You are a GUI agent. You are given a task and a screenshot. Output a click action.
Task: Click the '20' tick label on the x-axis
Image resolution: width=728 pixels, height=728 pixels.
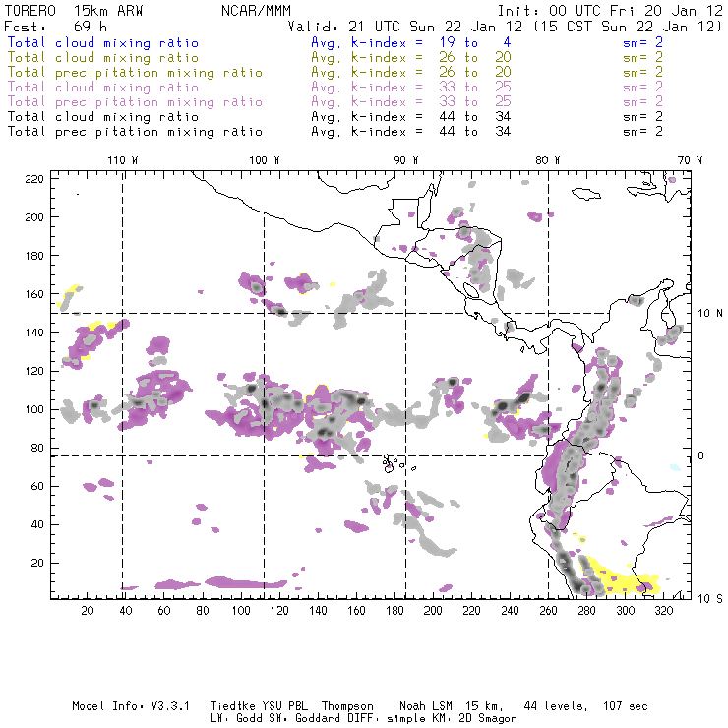[88, 610]
